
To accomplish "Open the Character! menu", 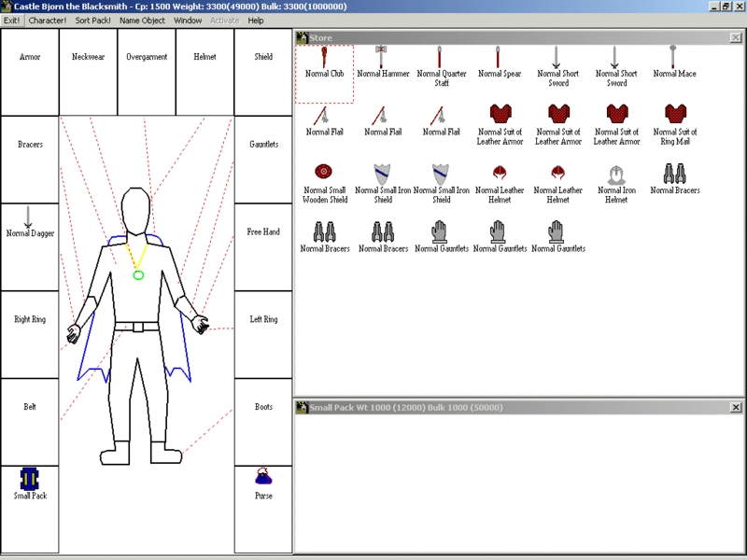I will pyautogui.click(x=47, y=20).
